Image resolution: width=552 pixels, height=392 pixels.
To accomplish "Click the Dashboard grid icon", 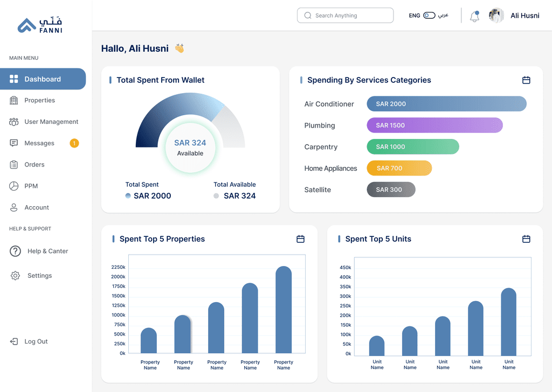I will [x=13, y=79].
